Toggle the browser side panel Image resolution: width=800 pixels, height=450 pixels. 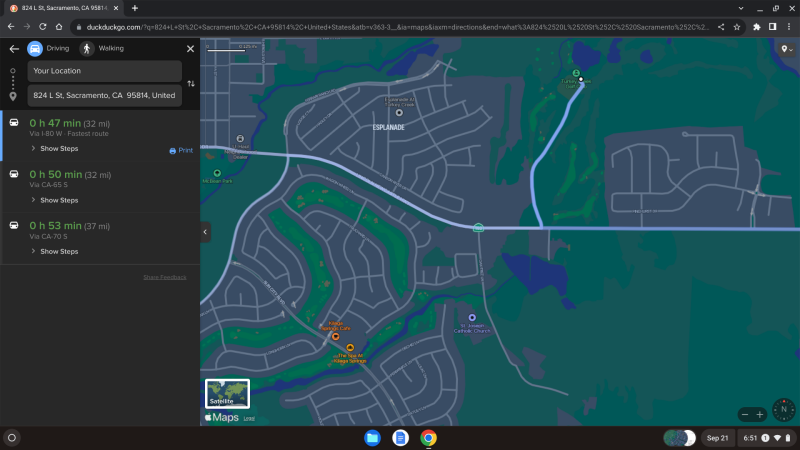click(772, 27)
